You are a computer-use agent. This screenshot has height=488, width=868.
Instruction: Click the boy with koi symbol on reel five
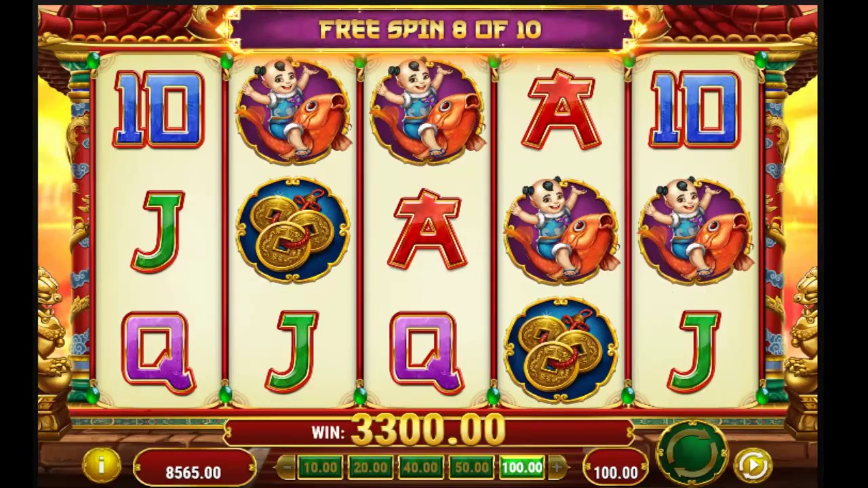(x=695, y=230)
